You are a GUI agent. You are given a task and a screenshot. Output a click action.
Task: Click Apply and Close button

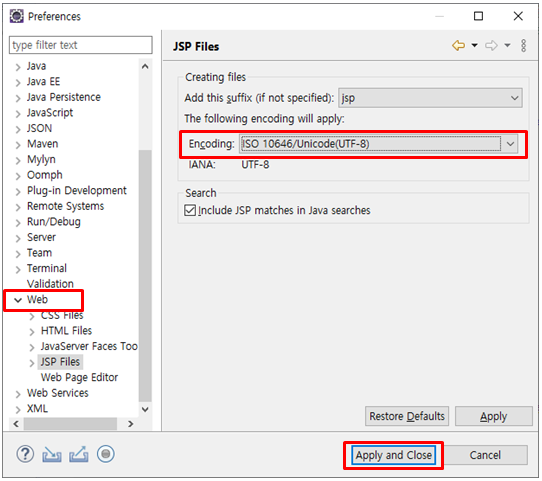tap(393, 455)
